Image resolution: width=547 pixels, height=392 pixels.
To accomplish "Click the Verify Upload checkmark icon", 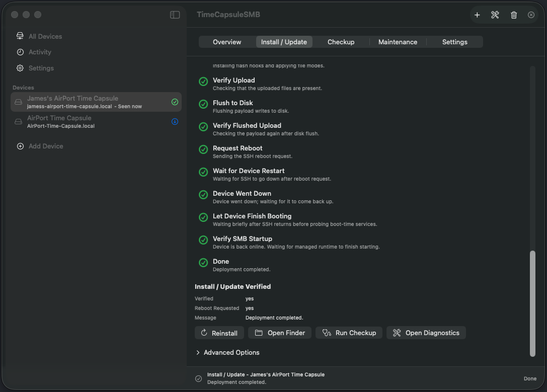I will tap(203, 81).
